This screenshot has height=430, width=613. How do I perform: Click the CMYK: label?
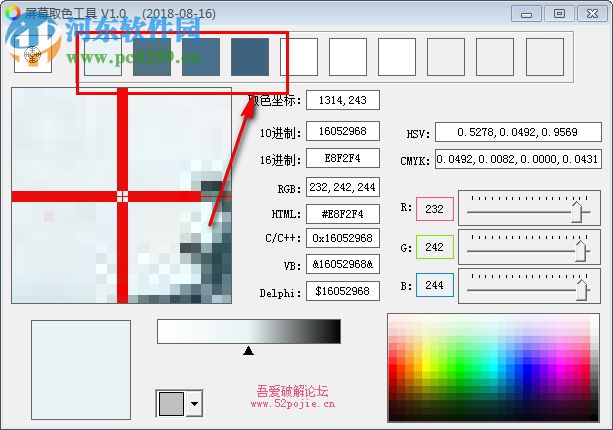415,161
